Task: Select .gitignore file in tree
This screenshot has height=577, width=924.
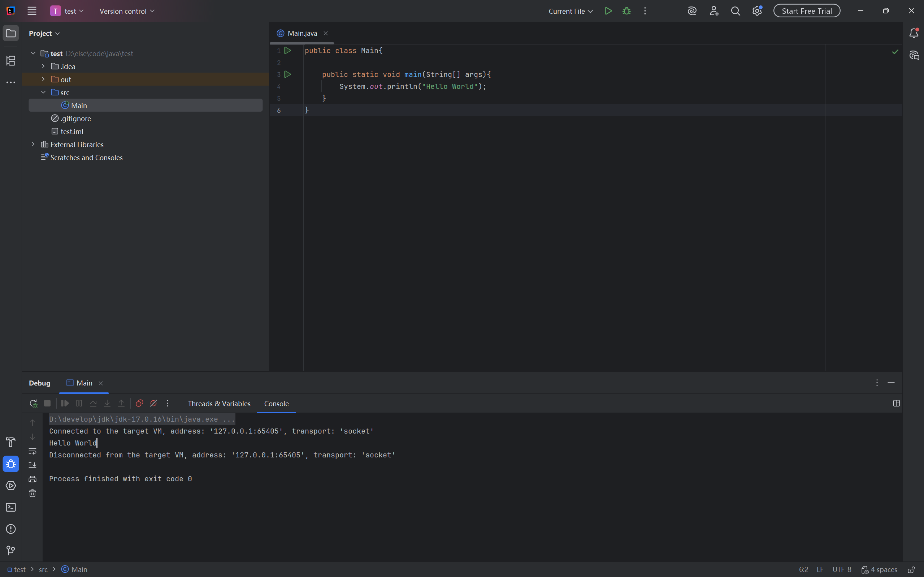Action: coord(145,118)
